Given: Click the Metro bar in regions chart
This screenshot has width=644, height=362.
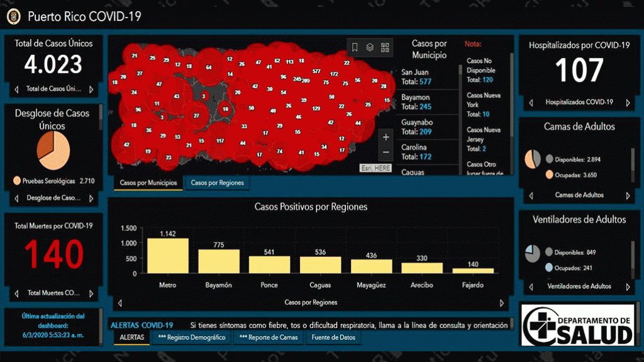Looking at the screenshot, I should point(167,256).
